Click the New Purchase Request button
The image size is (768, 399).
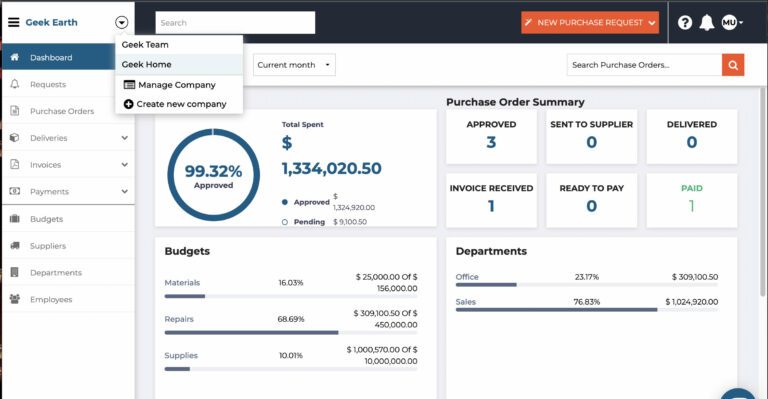(590, 23)
